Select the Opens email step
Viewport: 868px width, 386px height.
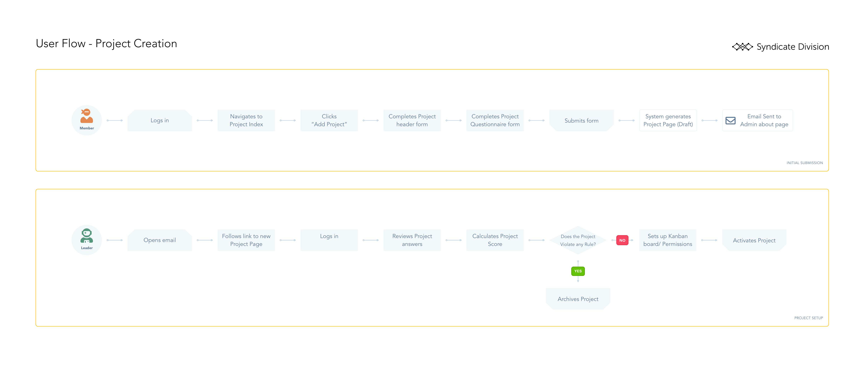[159, 240]
